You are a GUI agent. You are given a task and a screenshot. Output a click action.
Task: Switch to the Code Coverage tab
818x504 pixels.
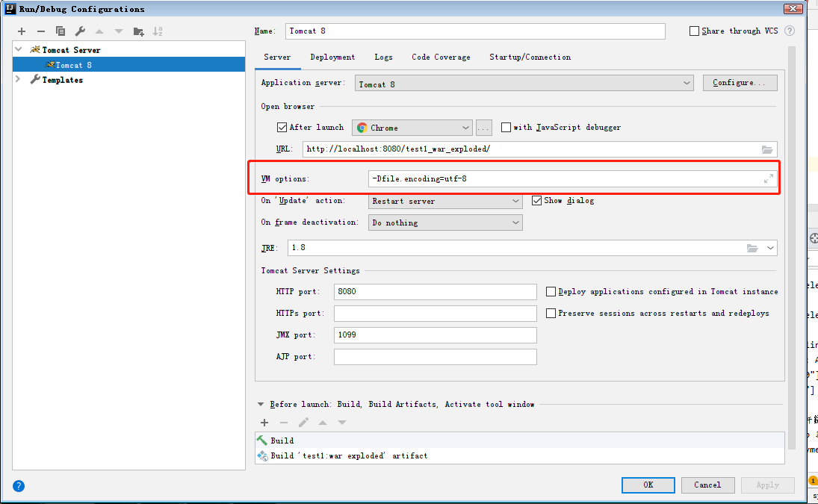(441, 57)
